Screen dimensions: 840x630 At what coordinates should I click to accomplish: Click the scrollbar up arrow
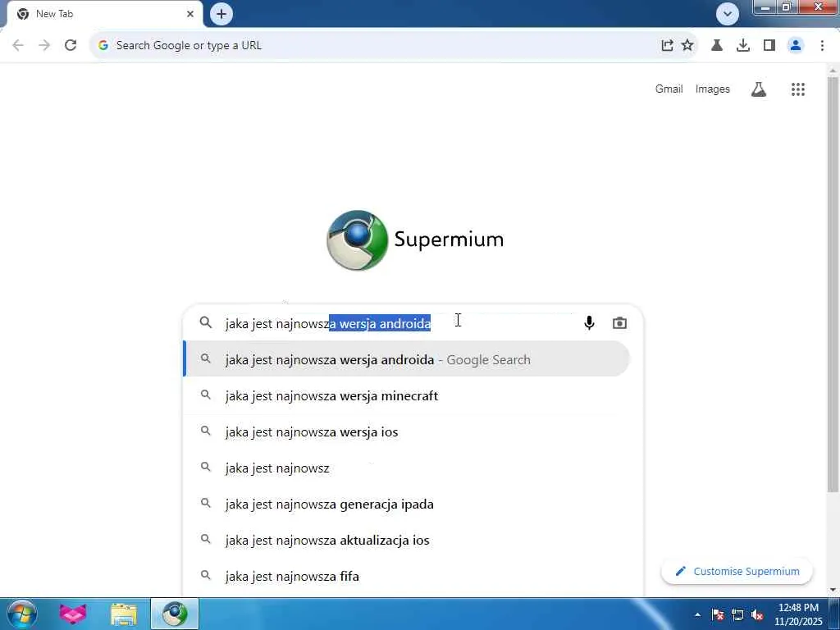[x=833, y=71]
